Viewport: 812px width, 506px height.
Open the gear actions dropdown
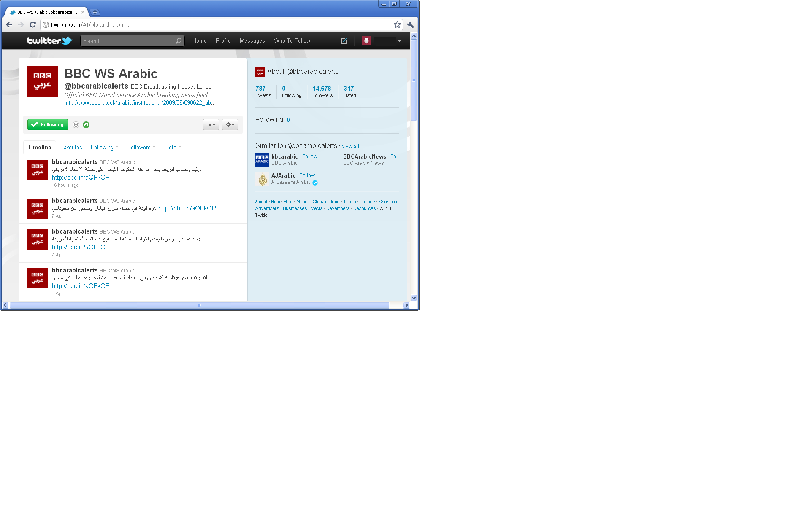[x=230, y=125]
